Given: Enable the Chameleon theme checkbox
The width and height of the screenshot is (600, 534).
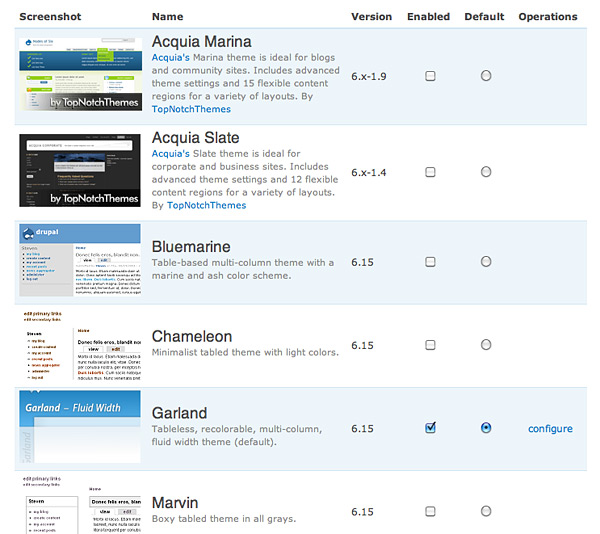Looking at the screenshot, I should click(430, 345).
